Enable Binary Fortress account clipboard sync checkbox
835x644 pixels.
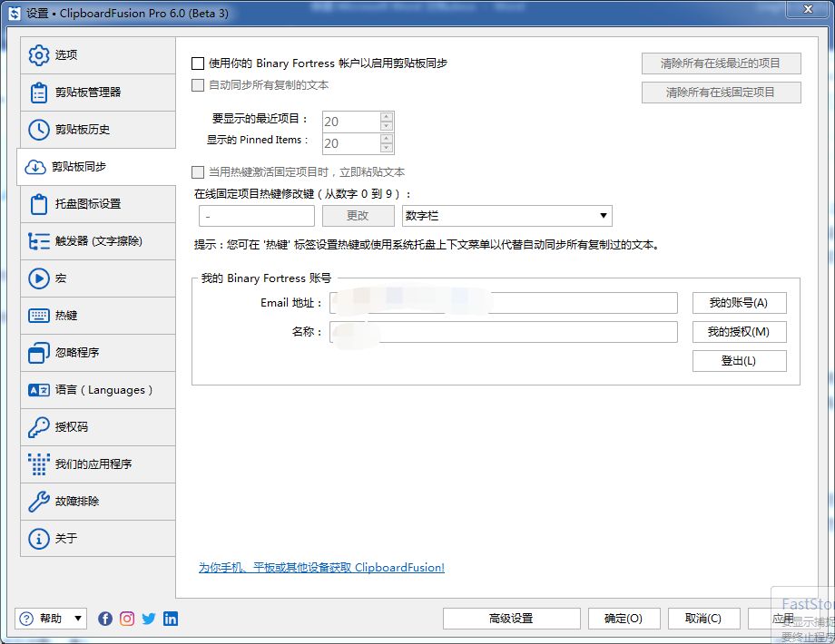(198, 63)
